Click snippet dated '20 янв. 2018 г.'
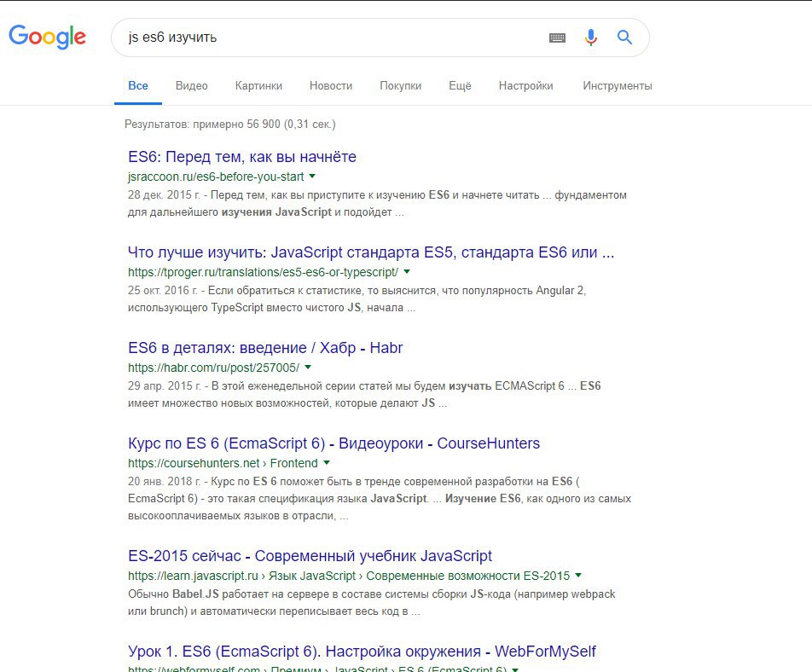812x672 pixels. tap(380, 498)
